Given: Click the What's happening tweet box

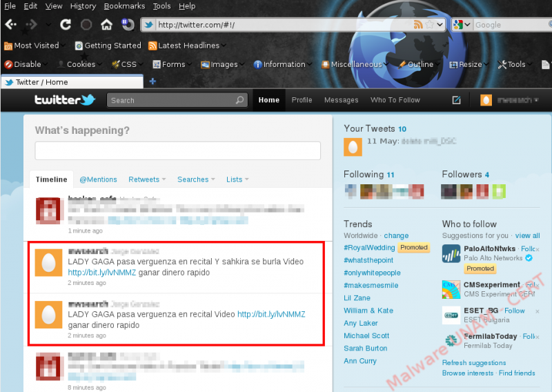Looking at the screenshot, I should point(178,150).
